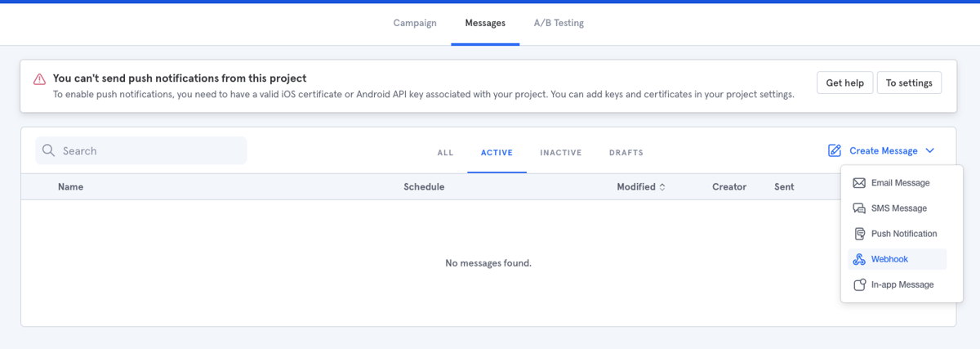
Task: Click the 'No messages found.' text
Action: 488,263
